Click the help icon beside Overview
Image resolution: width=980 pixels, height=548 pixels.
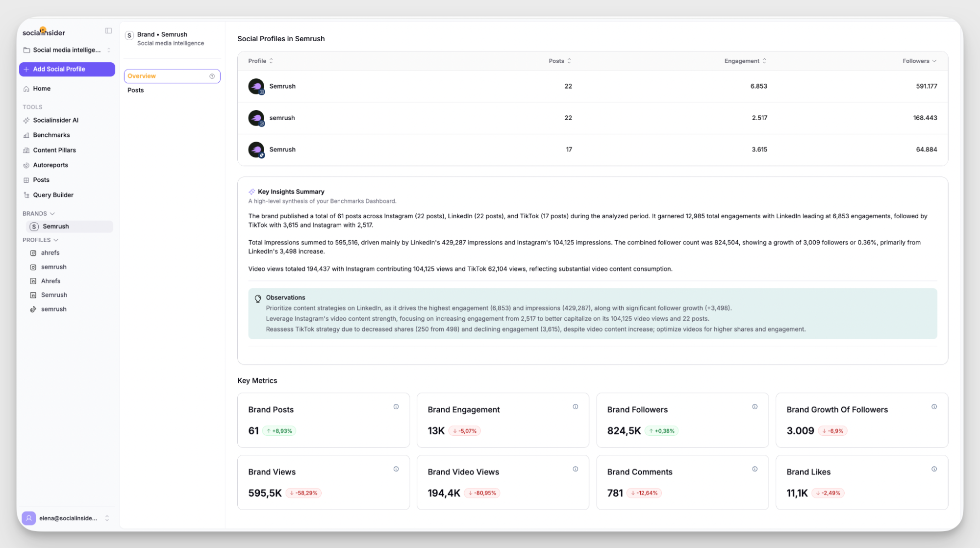click(212, 76)
